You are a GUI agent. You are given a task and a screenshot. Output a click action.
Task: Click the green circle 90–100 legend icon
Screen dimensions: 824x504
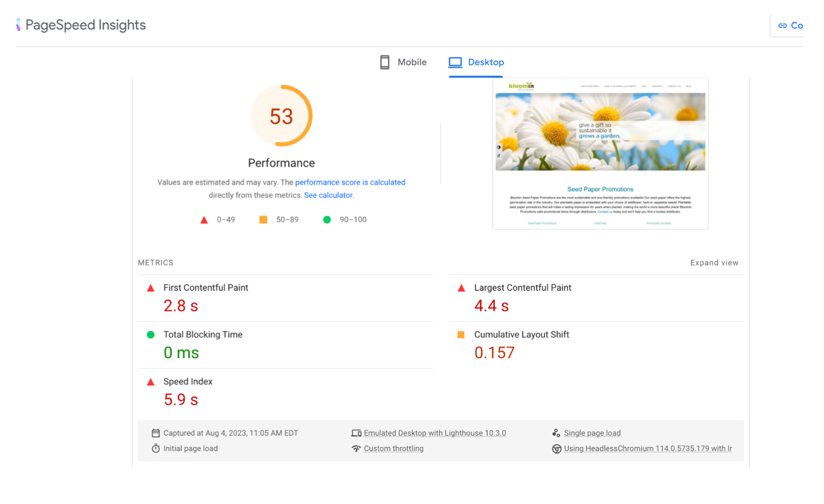coord(327,219)
